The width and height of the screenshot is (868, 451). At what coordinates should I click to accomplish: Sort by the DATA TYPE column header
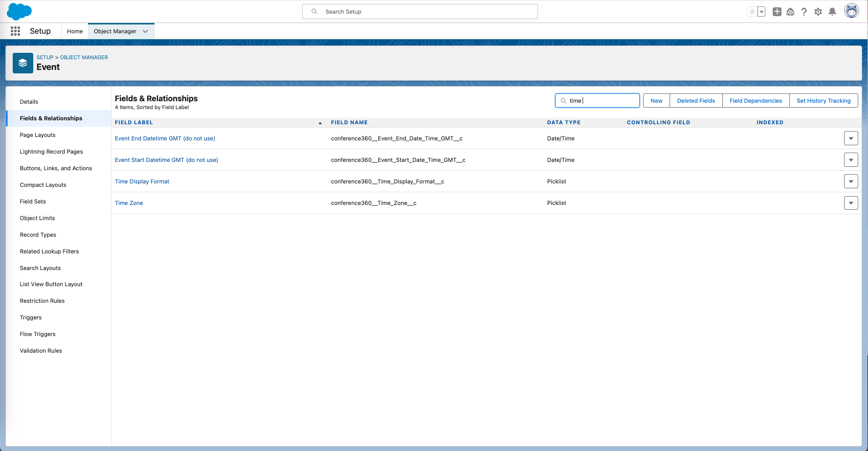(564, 123)
